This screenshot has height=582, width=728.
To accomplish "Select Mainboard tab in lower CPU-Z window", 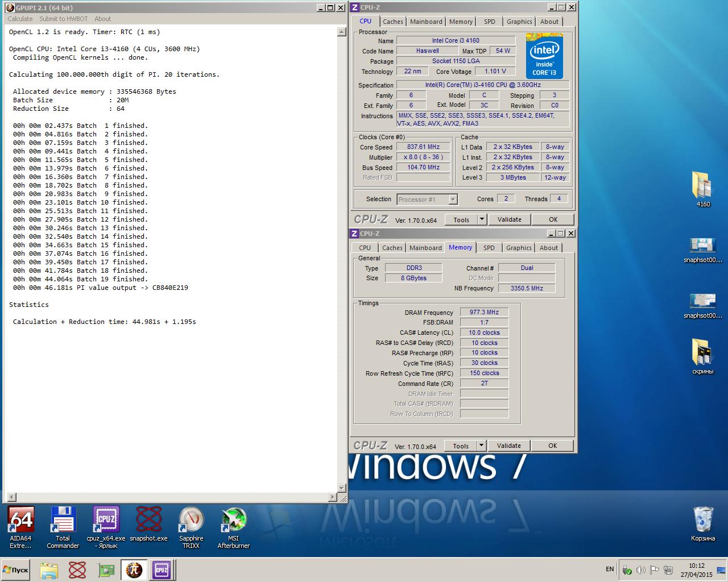I will [425, 248].
